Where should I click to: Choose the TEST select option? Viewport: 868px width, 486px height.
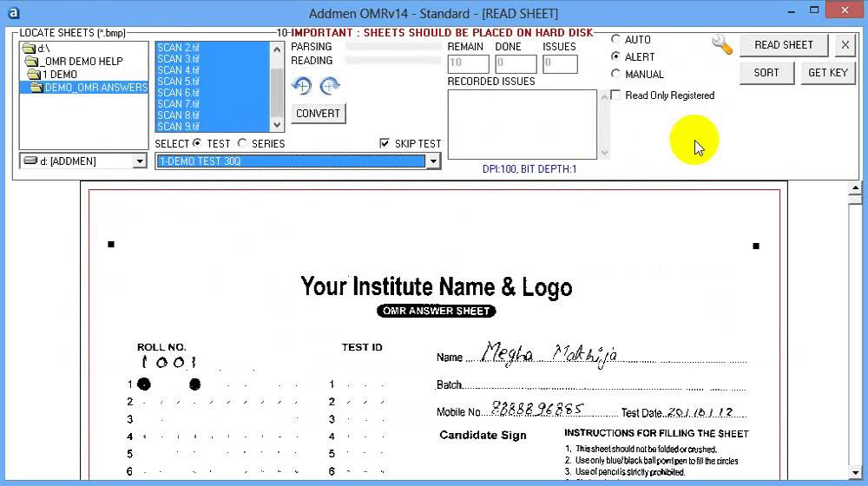(x=197, y=143)
